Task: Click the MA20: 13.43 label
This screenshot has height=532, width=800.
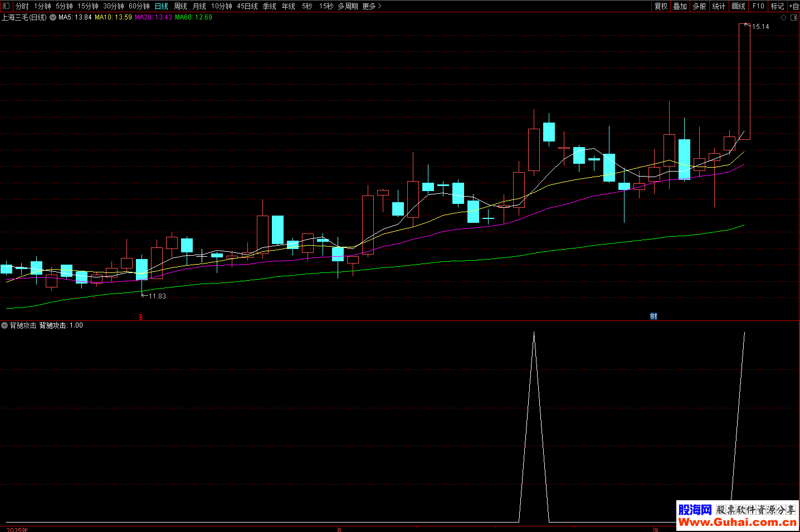Action: (x=153, y=17)
